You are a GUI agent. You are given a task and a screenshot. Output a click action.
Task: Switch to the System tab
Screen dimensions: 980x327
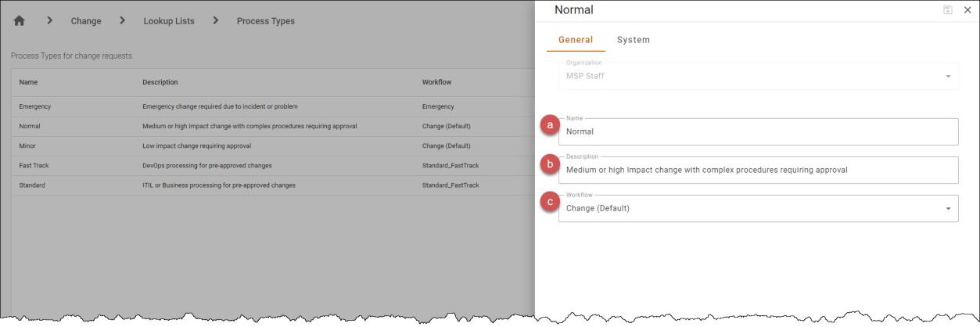[633, 40]
